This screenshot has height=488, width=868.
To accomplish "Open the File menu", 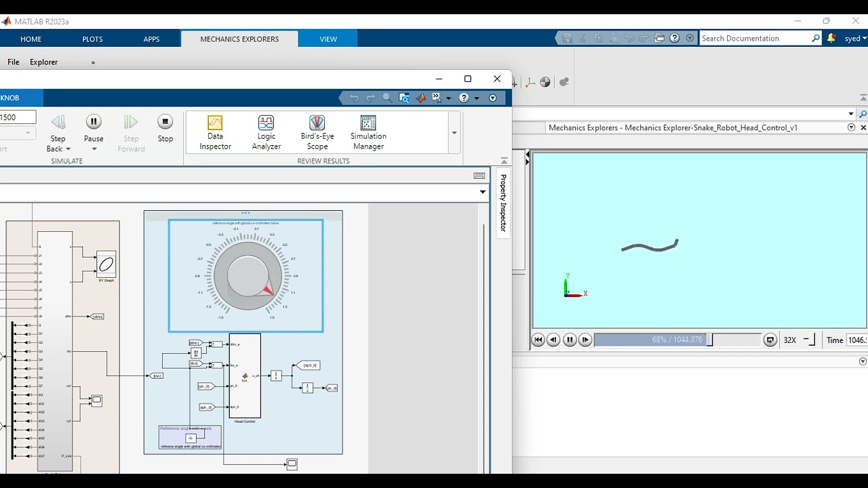I will tap(14, 62).
